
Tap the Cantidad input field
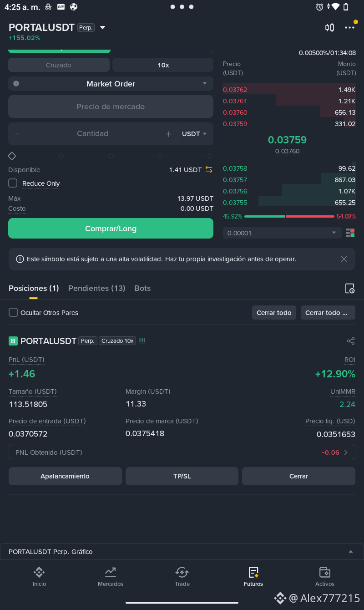click(x=92, y=134)
